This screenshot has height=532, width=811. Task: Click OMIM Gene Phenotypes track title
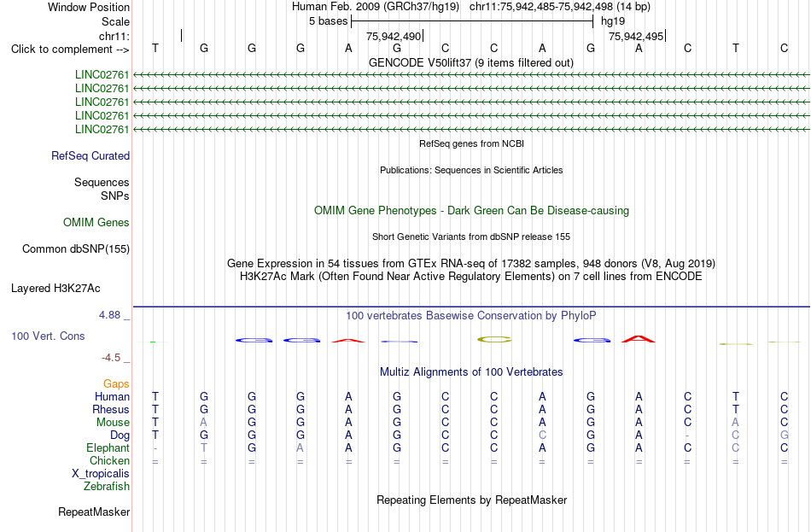[x=472, y=211]
